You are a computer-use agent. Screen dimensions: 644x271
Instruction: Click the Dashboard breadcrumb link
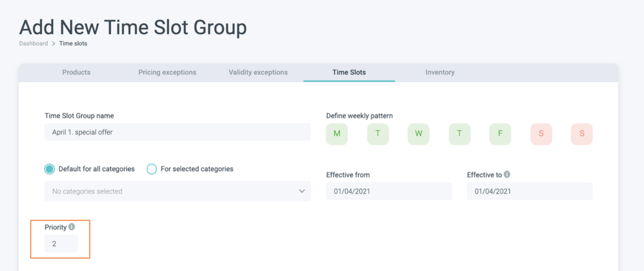[x=33, y=43]
